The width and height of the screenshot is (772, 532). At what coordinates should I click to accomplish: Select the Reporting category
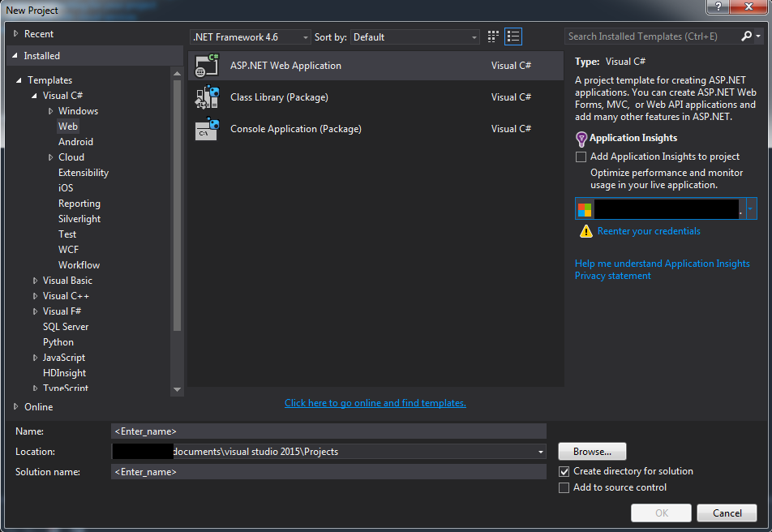tap(79, 204)
